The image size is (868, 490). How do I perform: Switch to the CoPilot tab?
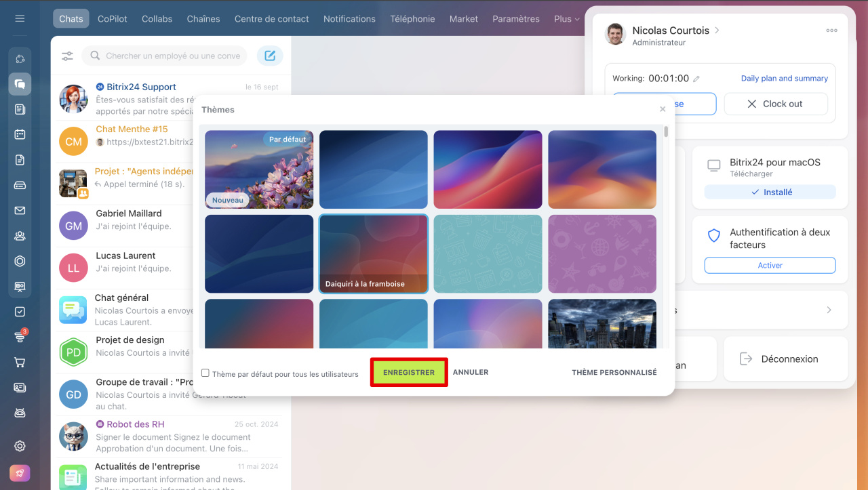[112, 19]
